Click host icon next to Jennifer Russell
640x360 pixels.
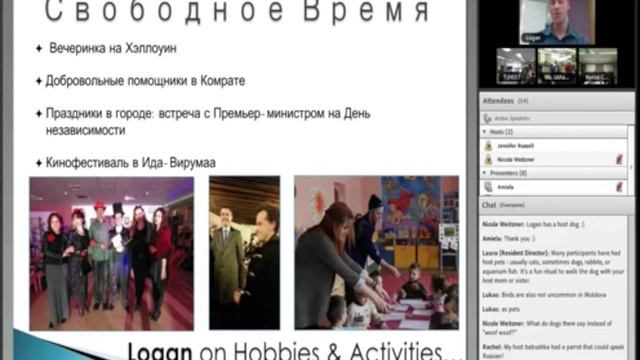click(x=488, y=146)
